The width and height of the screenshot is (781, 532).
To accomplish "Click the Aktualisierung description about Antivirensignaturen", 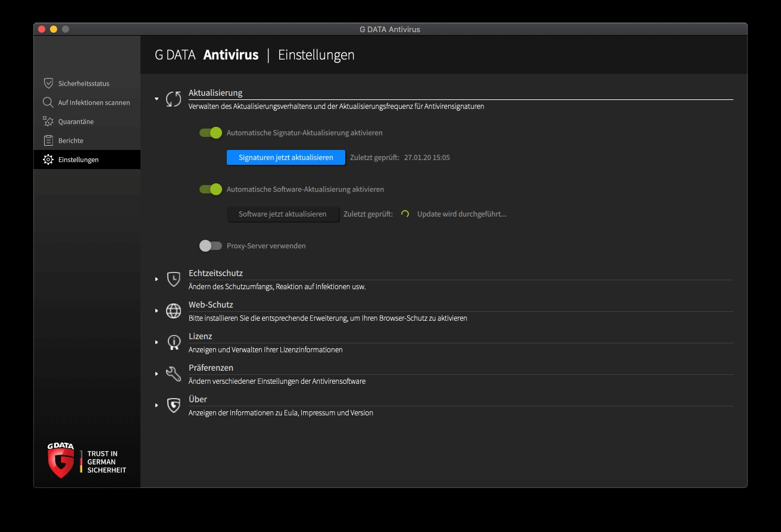I will point(336,107).
